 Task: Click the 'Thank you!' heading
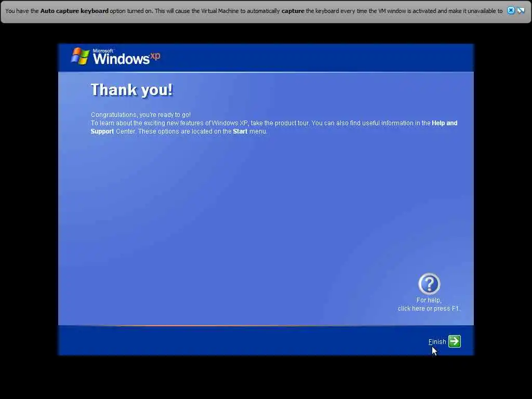click(131, 90)
